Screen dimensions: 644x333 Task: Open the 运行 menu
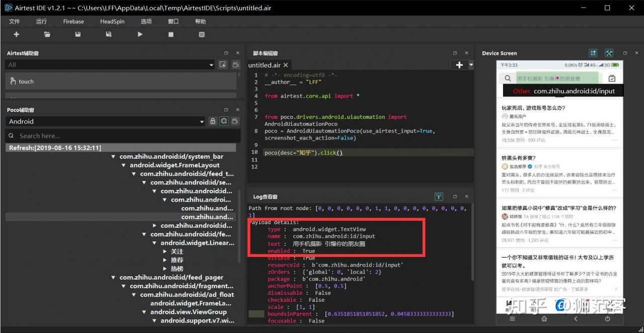click(x=42, y=21)
